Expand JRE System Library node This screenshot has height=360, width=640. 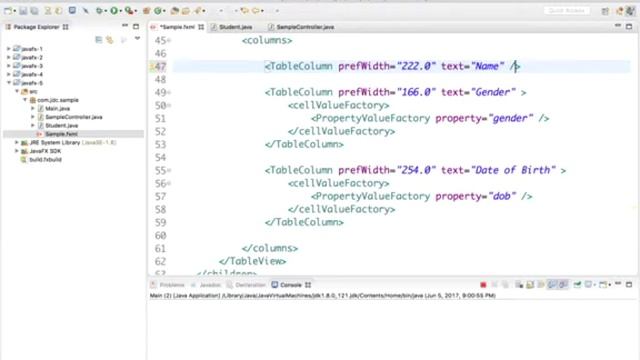(x=17, y=142)
